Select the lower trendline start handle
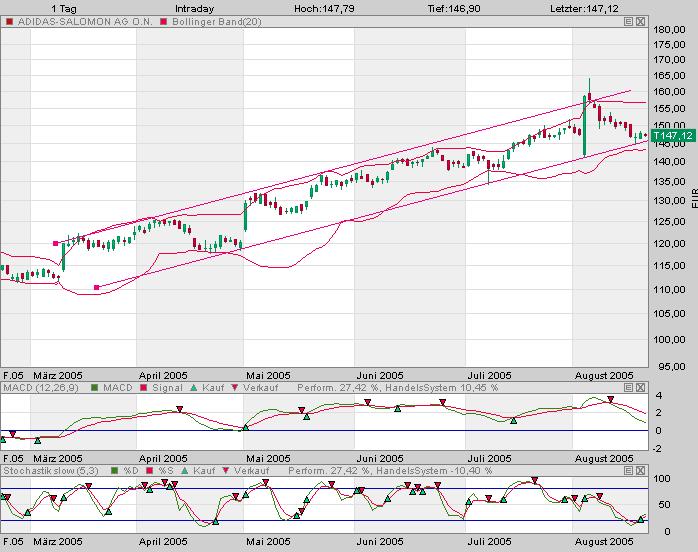 96,288
